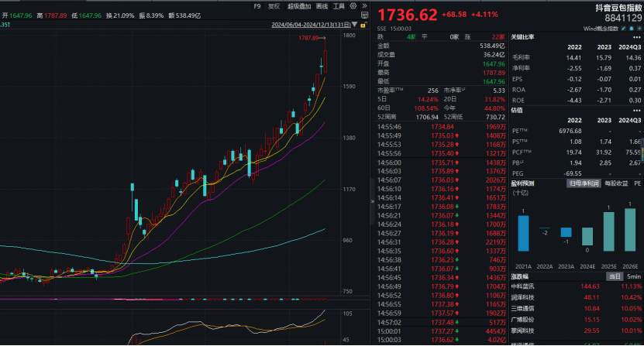This screenshot has height=346, width=644.
Task: Click the three-dot menu beside 关键比率
Action: pyautogui.click(x=637, y=37)
